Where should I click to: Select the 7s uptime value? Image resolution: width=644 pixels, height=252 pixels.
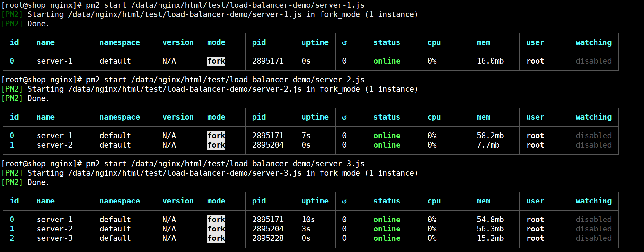click(306, 136)
